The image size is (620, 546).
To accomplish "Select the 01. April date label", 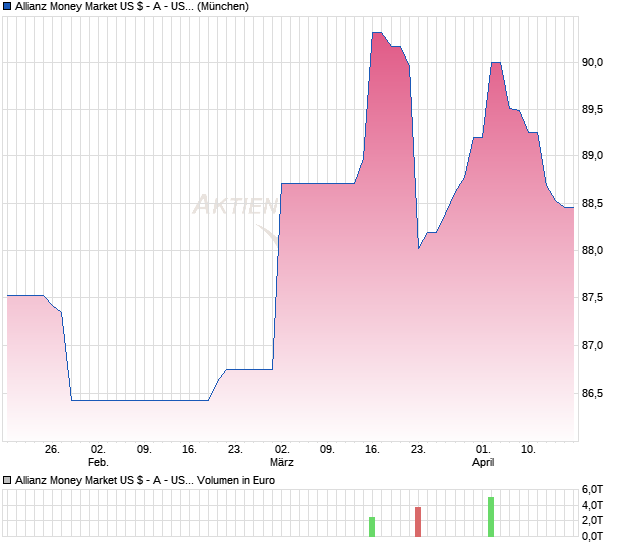I will (483, 456).
